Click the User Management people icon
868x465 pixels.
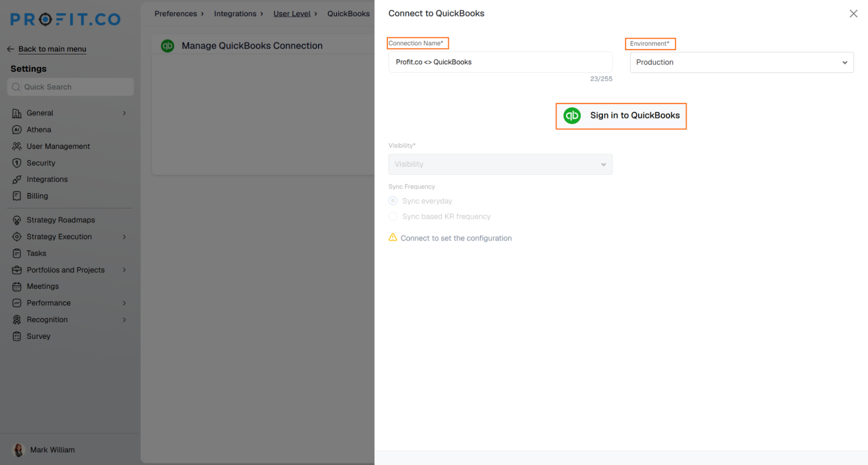pos(17,146)
